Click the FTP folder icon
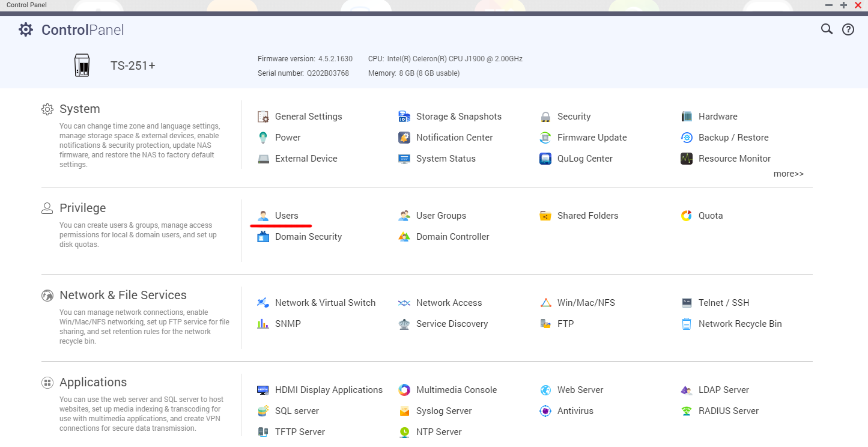868x447 pixels. (545, 324)
